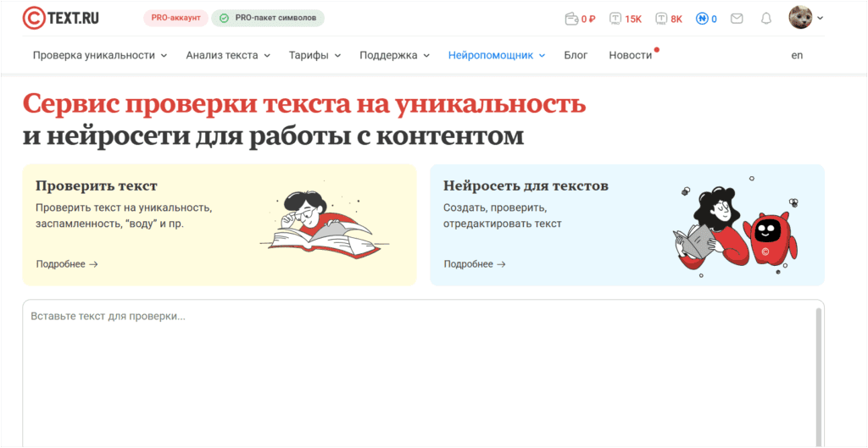Click the Проверить текст card heading
This screenshot has width=868, height=448.
pos(97,185)
